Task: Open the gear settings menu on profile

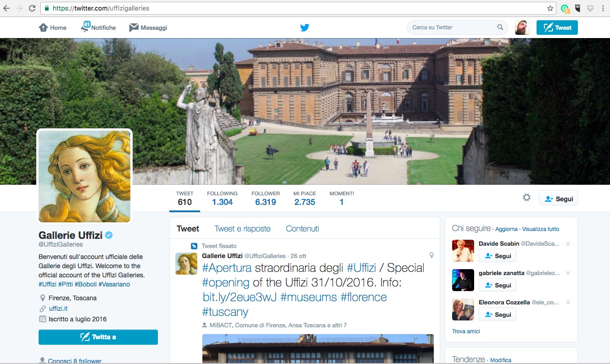Action: point(526,198)
